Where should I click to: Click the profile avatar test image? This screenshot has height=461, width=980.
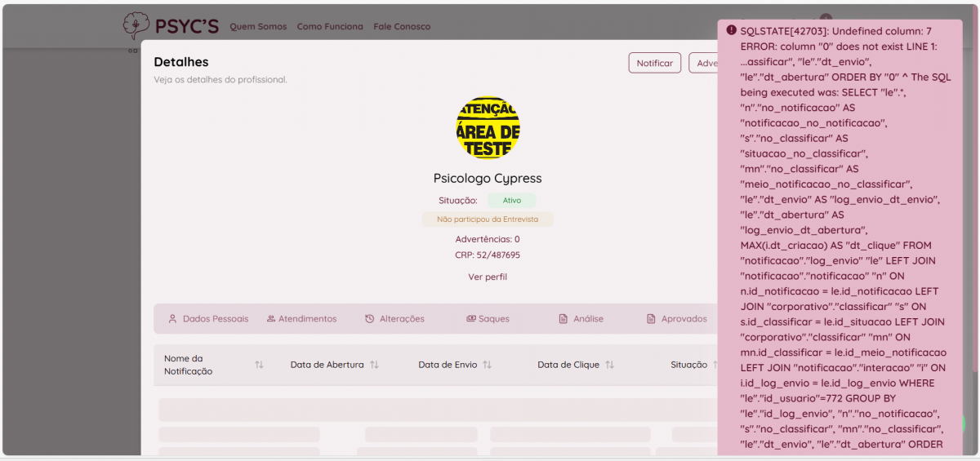point(488,128)
